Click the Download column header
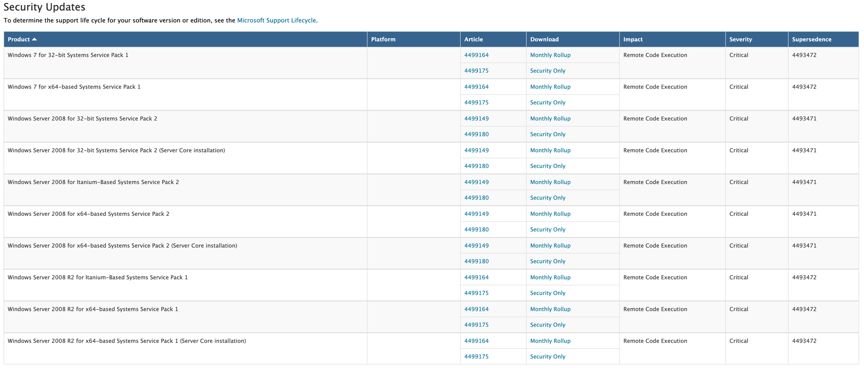The image size is (864, 368). [x=573, y=40]
